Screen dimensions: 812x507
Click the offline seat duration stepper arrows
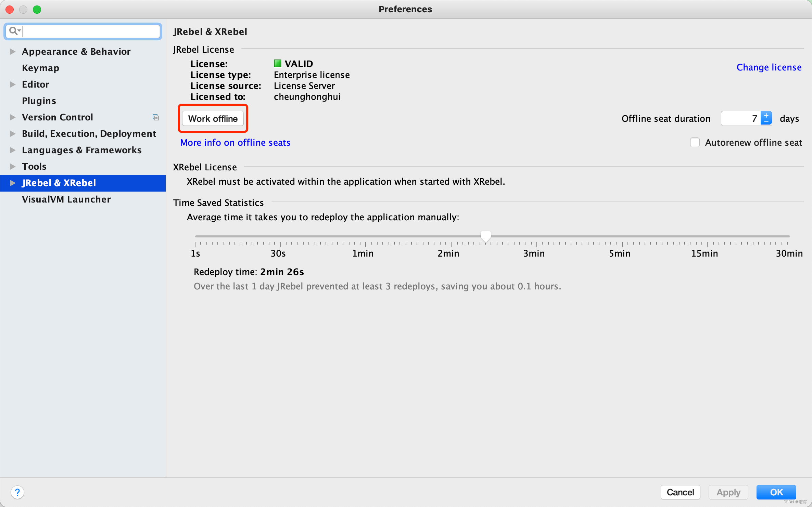tap(766, 118)
